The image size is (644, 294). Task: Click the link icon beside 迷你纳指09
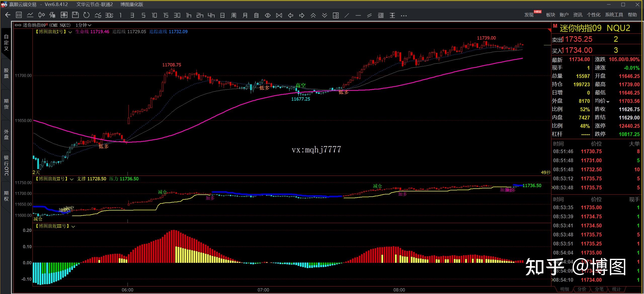(x=18, y=25)
